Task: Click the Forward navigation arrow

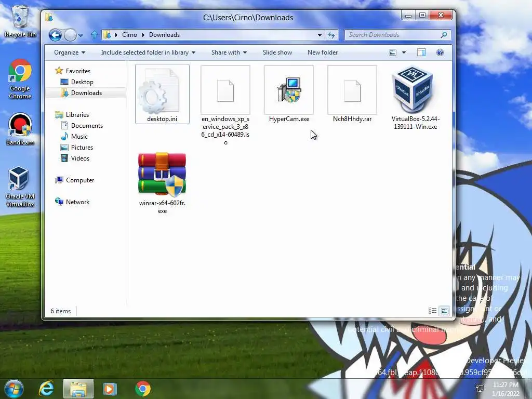Action: tap(70, 35)
